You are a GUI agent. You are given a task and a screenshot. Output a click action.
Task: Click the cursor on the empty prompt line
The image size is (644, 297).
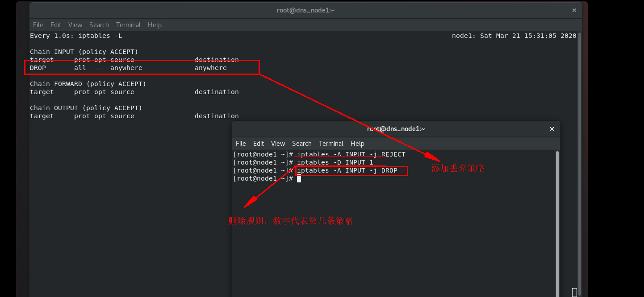click(299, 179)
